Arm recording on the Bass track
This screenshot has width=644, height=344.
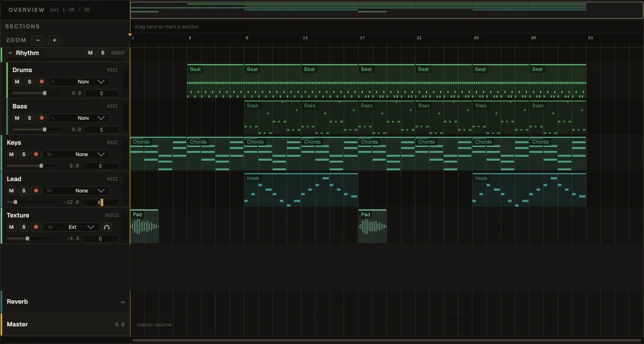[41, 118]
